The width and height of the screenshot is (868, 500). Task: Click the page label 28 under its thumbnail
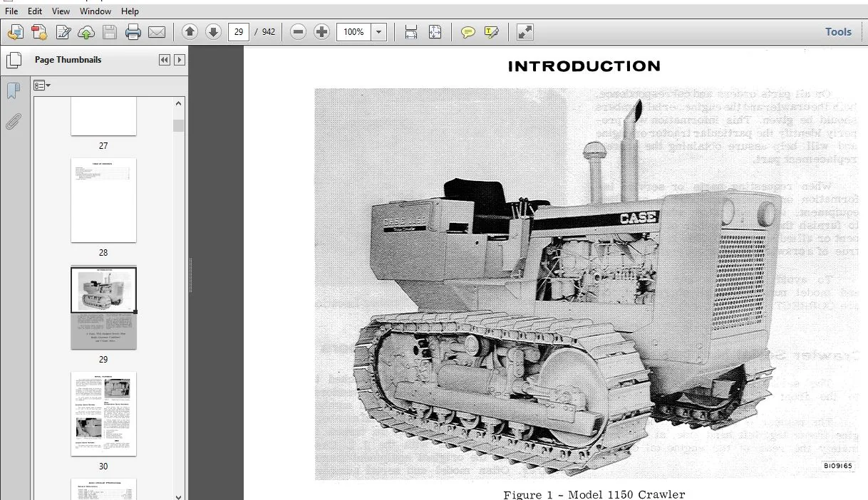[x=103, y=253]
